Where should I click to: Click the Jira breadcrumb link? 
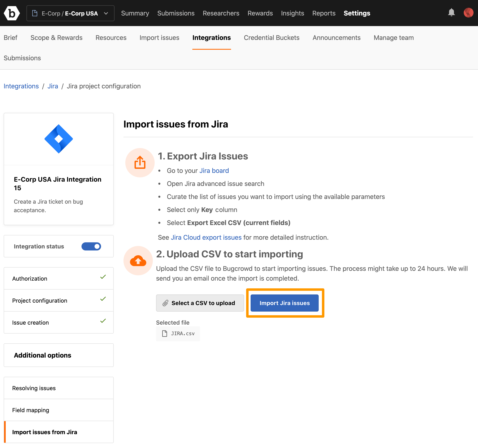tap(53, 86)
